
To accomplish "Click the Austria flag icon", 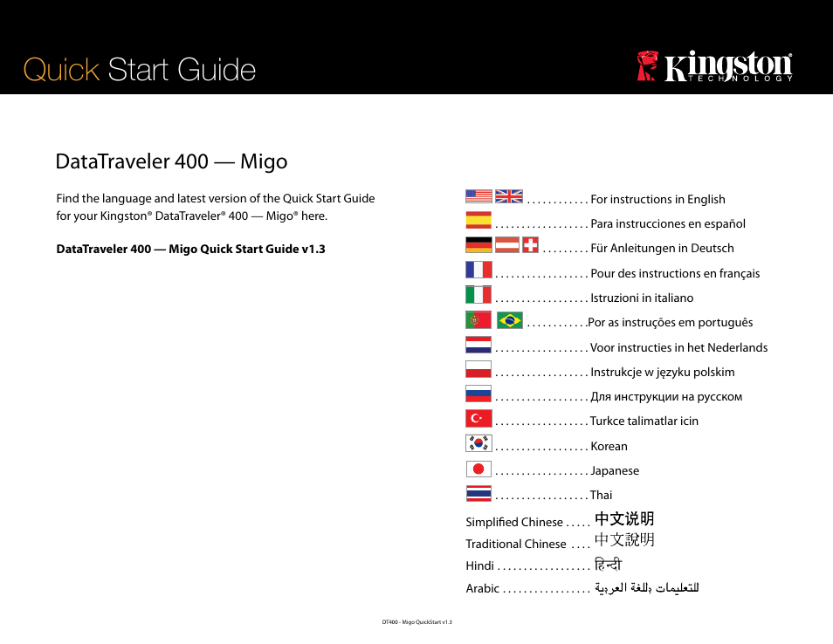I will (507, 244).
